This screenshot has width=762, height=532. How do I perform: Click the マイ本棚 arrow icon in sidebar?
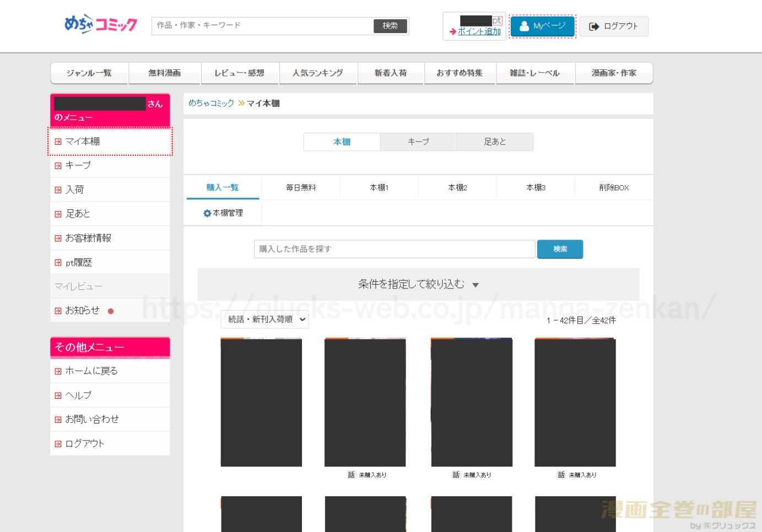pos(58,142)
